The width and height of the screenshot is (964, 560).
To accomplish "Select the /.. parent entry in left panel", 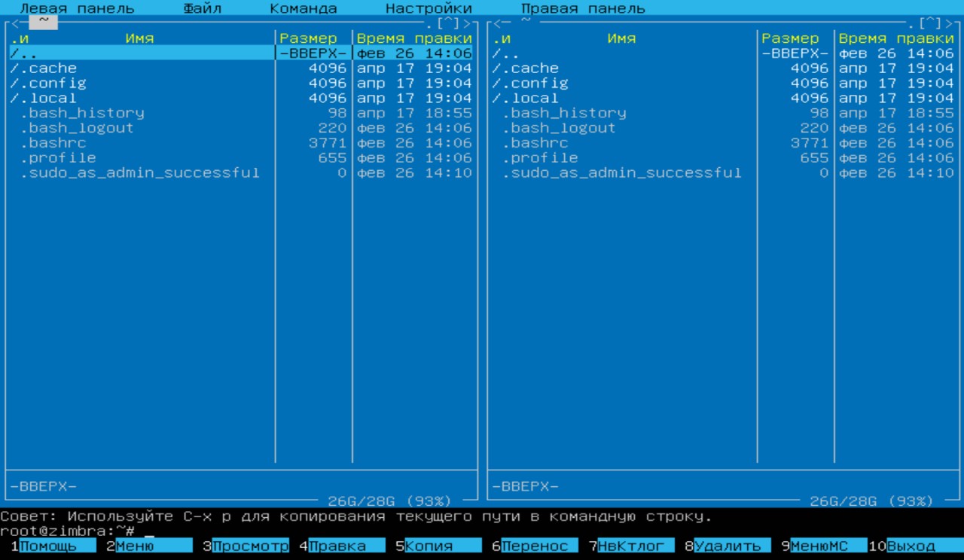I will [x=241, y=53].
